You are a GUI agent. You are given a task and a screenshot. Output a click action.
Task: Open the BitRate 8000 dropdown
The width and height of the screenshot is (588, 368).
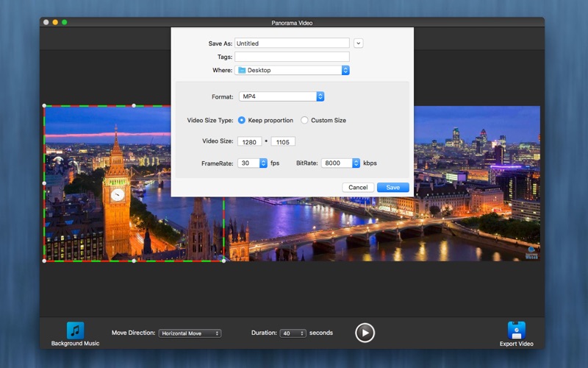point(340,163)
